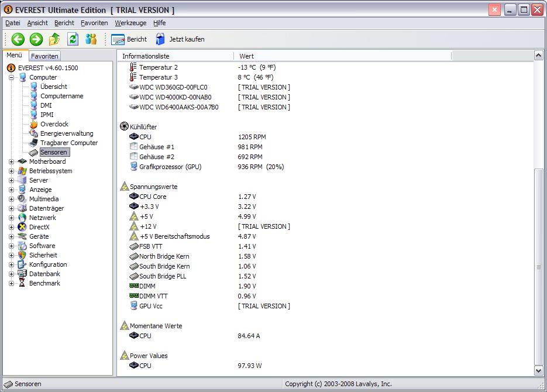Collapse the Computer tree node
The height and width of the screenshot is (392, 547).
click(11, 77)
